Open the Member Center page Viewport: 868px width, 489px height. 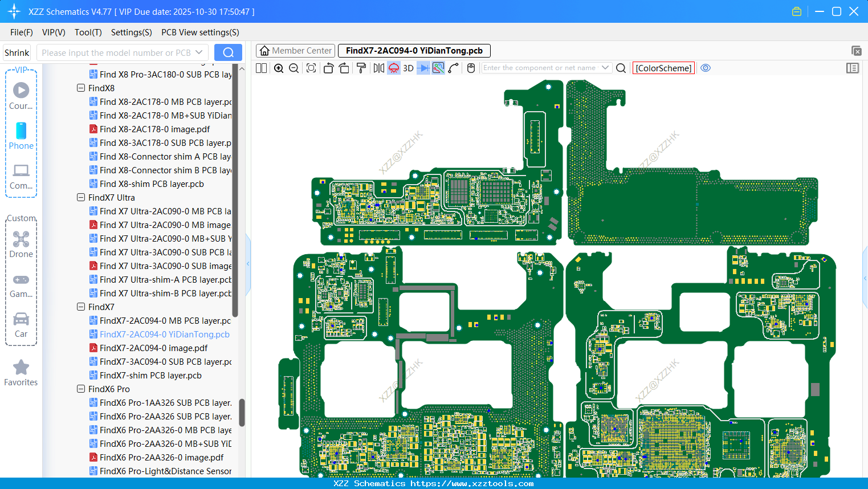295,50
